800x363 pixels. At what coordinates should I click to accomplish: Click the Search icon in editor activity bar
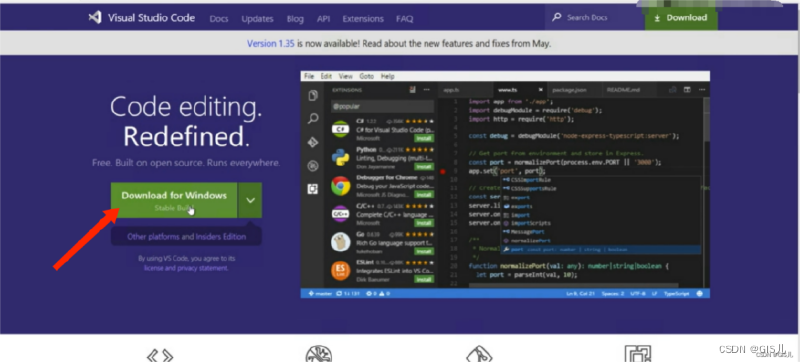coord(313,119)
